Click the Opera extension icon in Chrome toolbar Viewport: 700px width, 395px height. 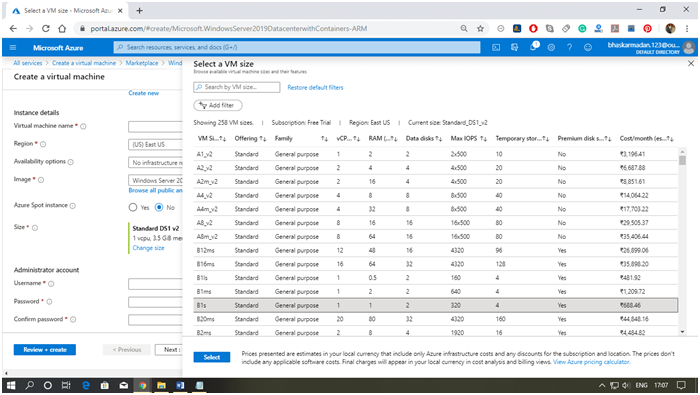(533, 29)
